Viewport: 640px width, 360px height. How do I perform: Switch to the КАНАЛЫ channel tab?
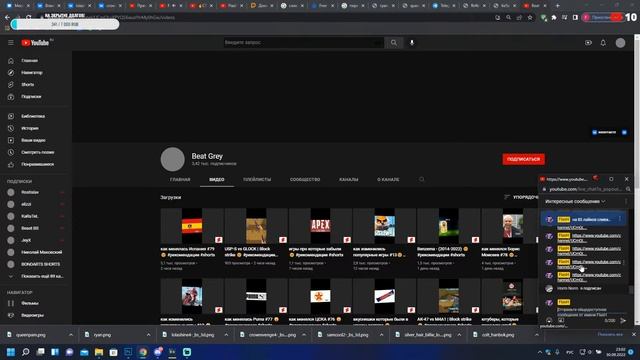click(x=349, y=180)
